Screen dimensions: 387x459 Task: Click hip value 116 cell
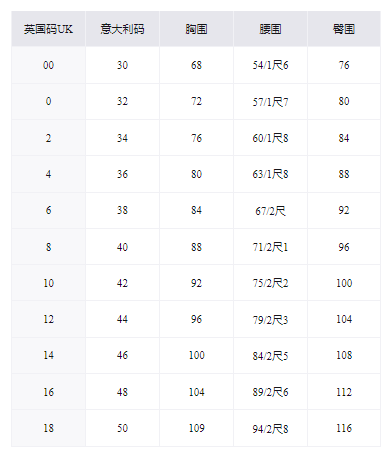pyautogui.click(x=344, y=428)
